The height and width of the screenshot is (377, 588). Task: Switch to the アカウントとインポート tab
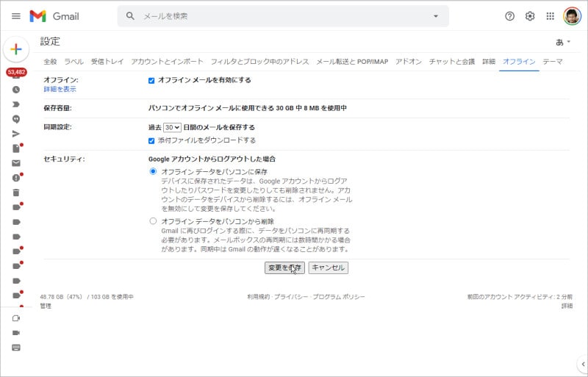(x=167, y=62)
